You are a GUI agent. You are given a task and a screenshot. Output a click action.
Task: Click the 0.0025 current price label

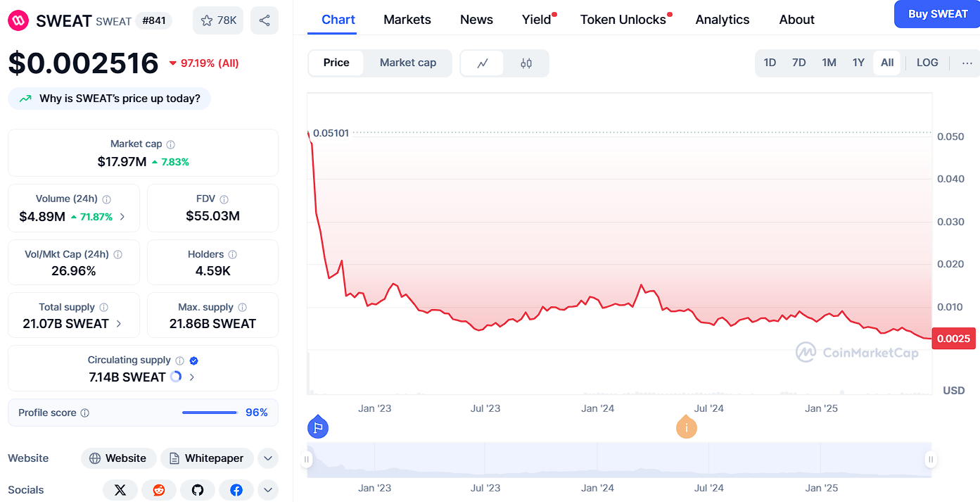click(x=953, y=339)
